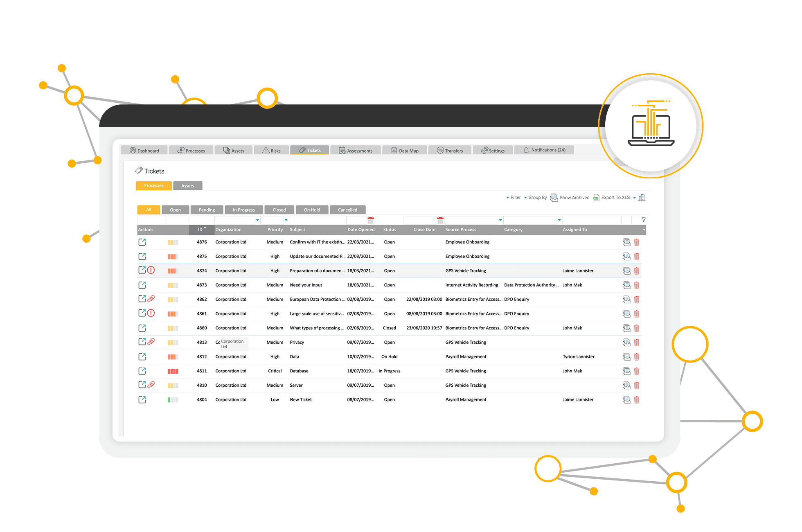Open Notifications (24)
This screenshot has height=532, width=802.
(x=544, y=150)
